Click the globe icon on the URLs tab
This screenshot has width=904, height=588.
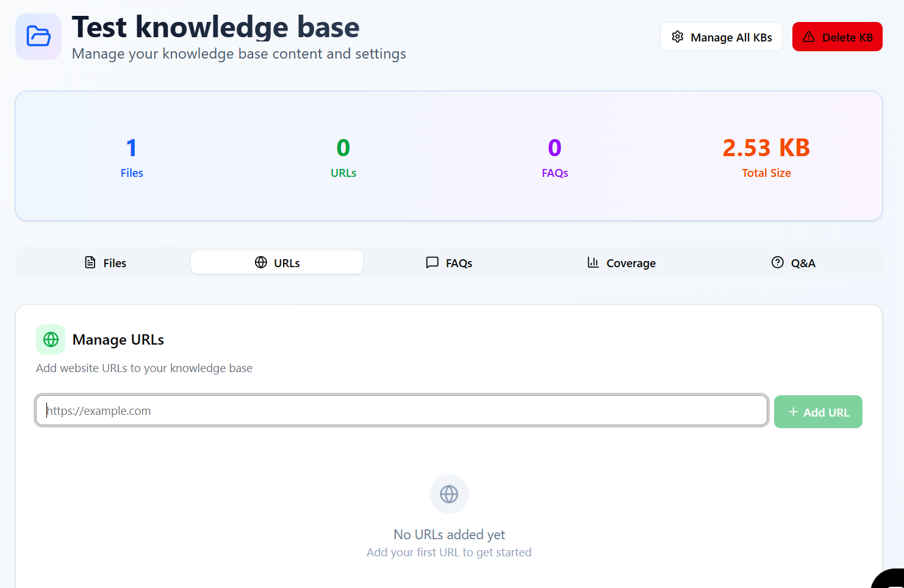tap(261, 262)
